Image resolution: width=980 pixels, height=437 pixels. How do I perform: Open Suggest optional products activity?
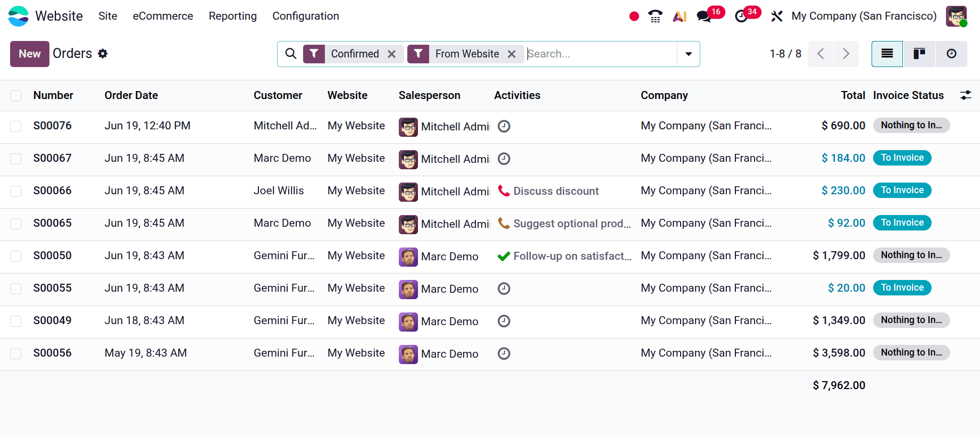click(x=572, y=224)
